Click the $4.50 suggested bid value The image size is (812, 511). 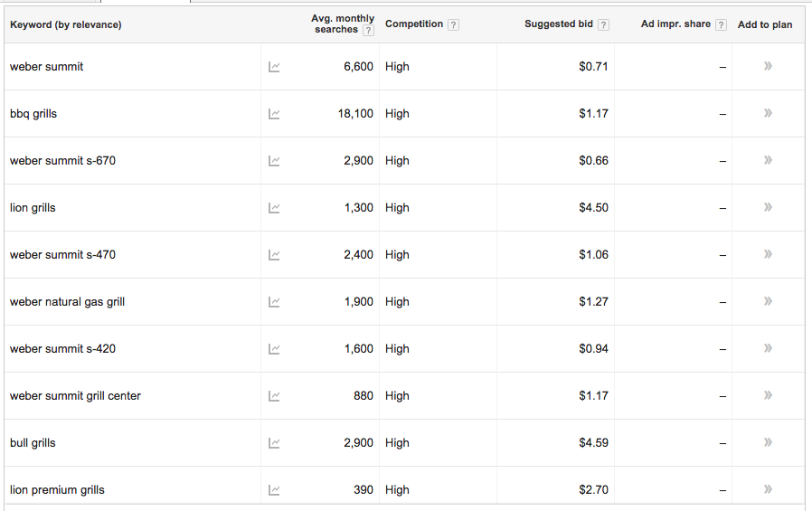click(x=593, y=208)
